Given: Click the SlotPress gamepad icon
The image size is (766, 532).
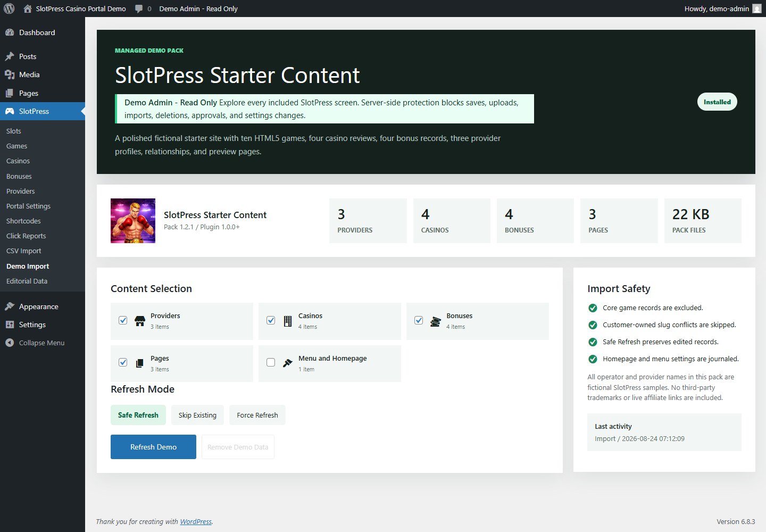Looking at the screenshot, I should click(x=10, y=111).
